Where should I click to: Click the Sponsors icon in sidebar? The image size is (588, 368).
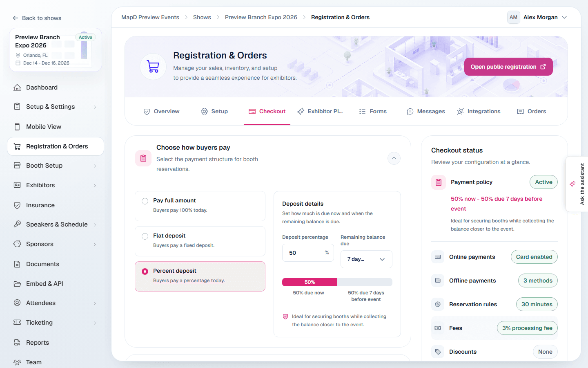17,244
